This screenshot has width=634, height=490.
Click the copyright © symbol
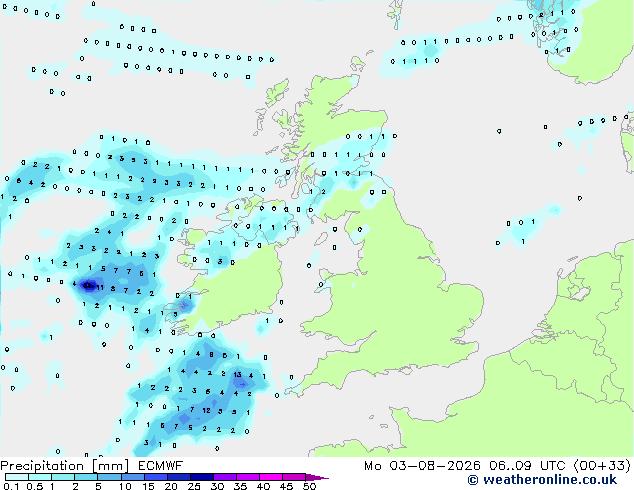pos(473,480)
